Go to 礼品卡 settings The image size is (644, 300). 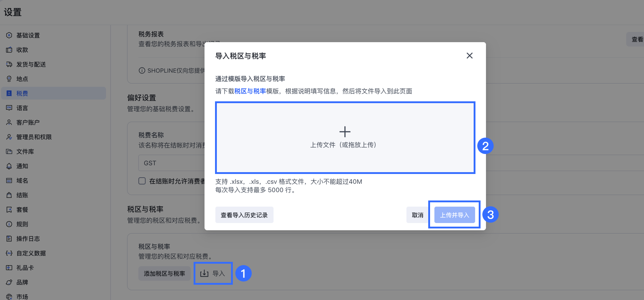pyautogui.click(x=54, y=268)
